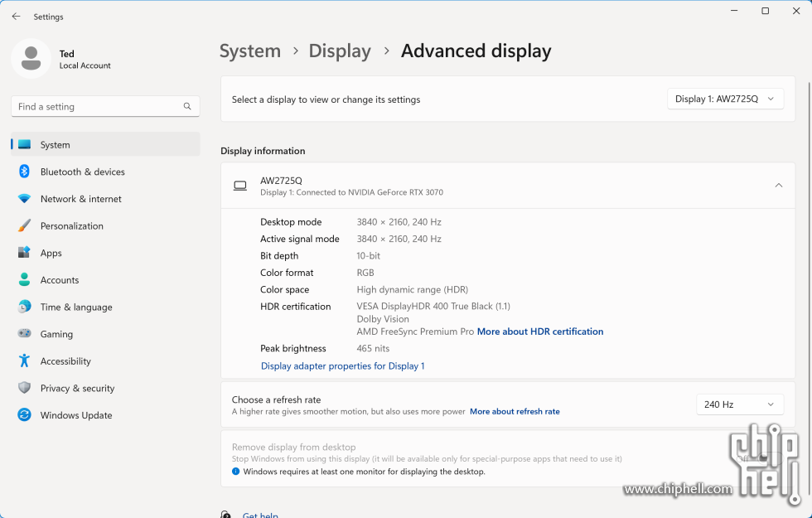Click the Time & language clock icon
812x518 pixels.
click(24, 307)
